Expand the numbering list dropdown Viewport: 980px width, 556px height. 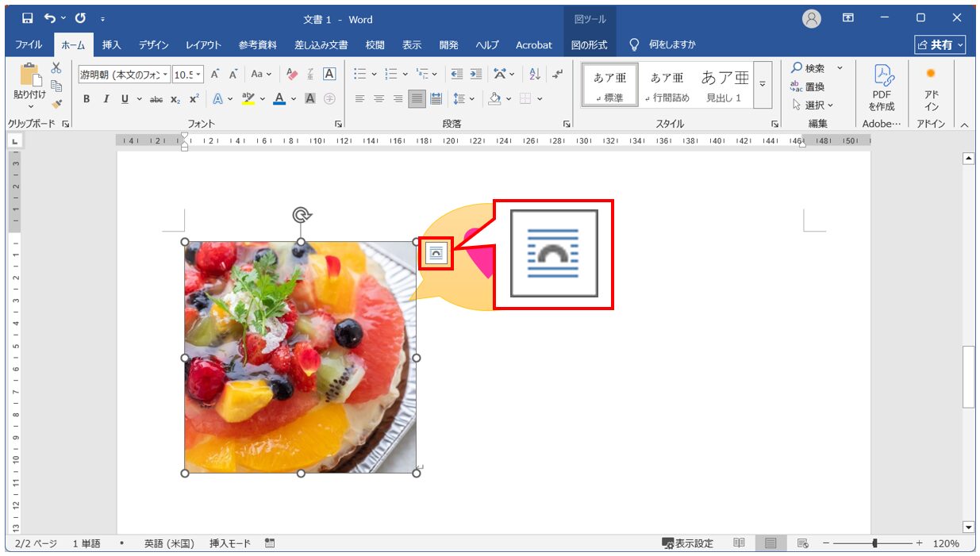[405, 75]
